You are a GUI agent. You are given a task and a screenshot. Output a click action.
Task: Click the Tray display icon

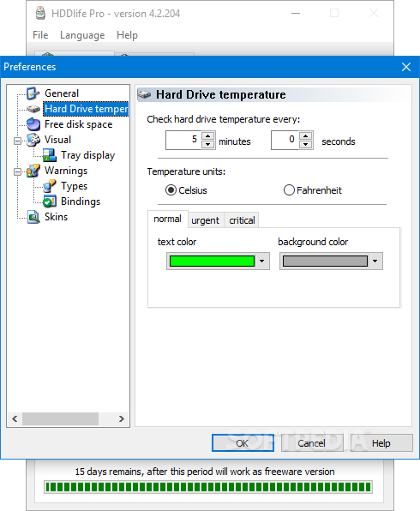pyautogui.click(x=50, y=155)
